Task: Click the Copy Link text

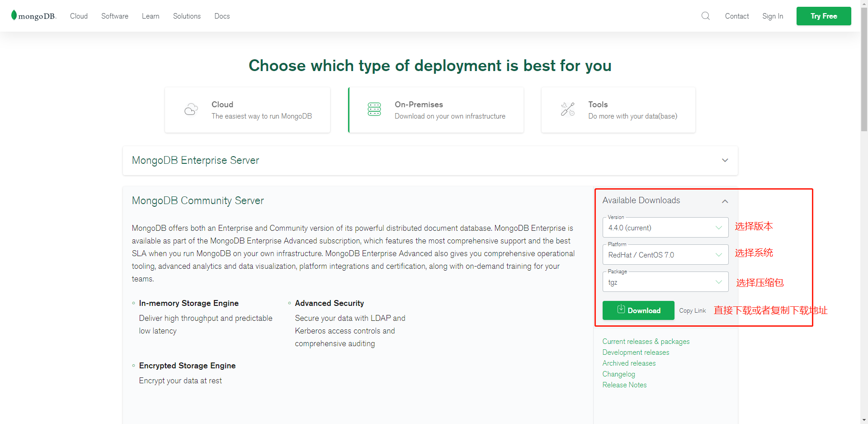Action: coord(692,310)
